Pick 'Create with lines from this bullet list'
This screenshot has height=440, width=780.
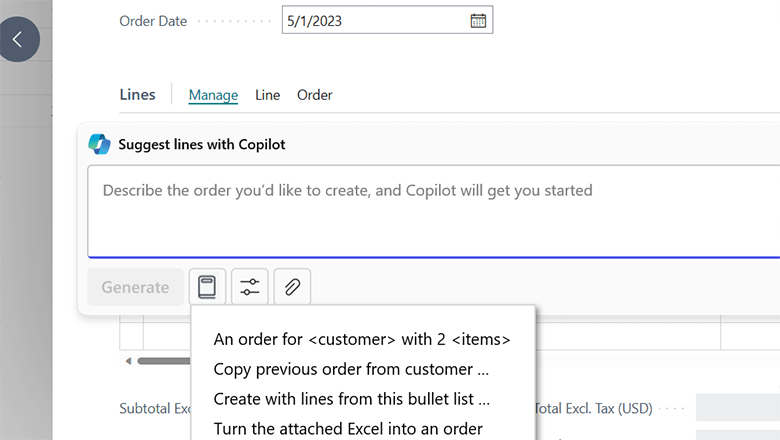[352, 399]
